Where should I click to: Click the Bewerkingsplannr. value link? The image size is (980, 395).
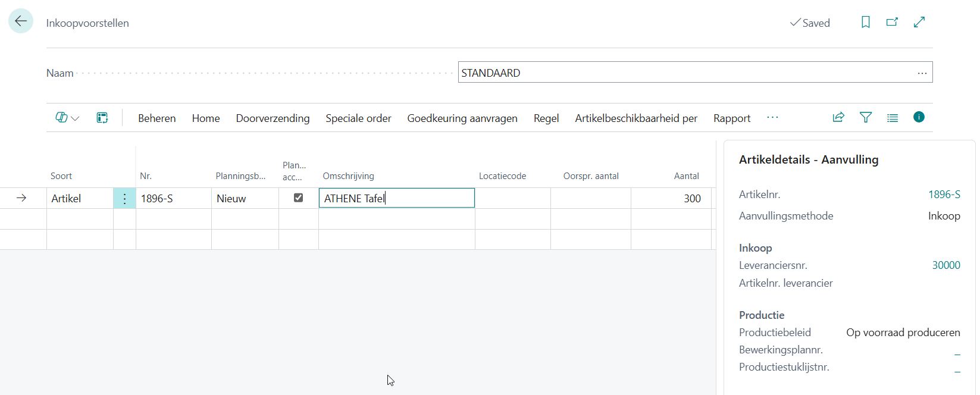pos(957,350)
